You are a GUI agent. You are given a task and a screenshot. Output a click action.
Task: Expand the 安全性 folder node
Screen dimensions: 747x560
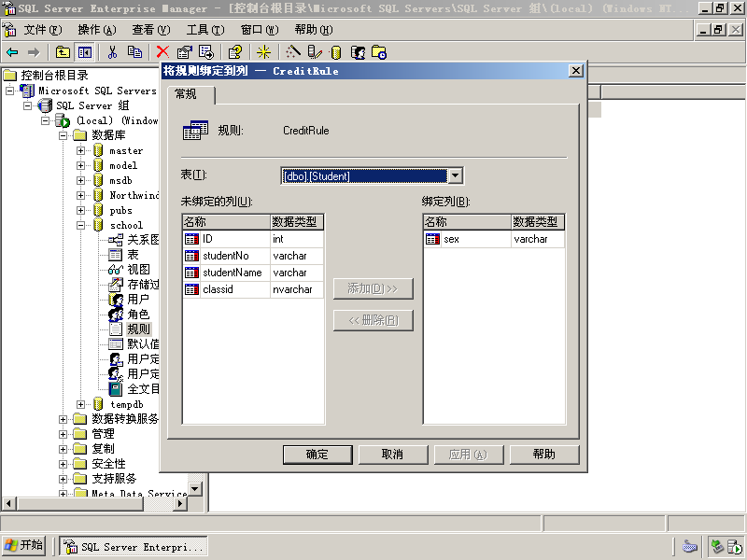(63, 464)
